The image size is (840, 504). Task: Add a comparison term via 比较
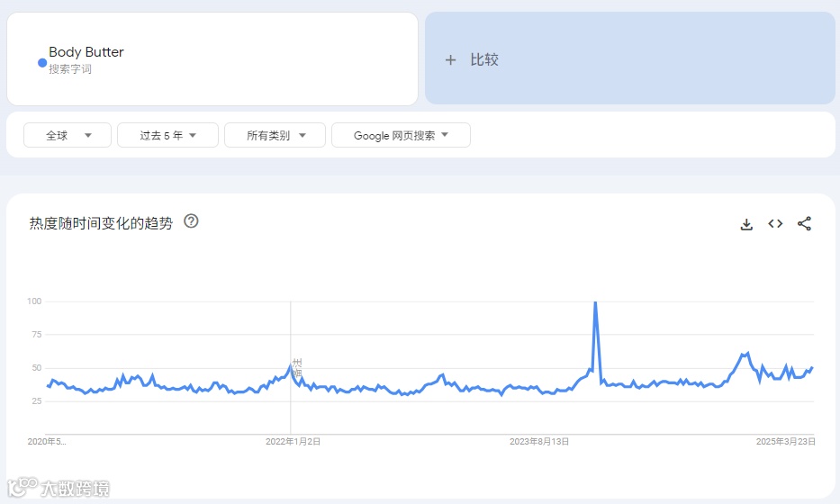click(630, 58)
